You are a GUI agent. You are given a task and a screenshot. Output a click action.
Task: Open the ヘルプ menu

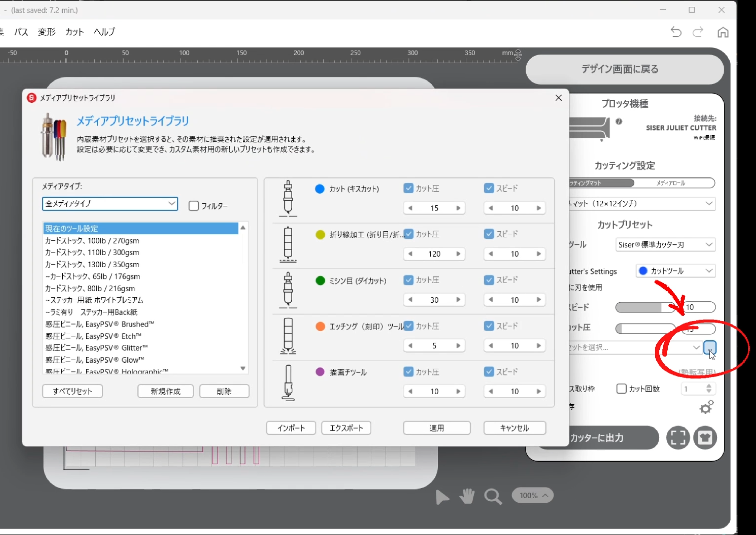[x=104, y=32]
